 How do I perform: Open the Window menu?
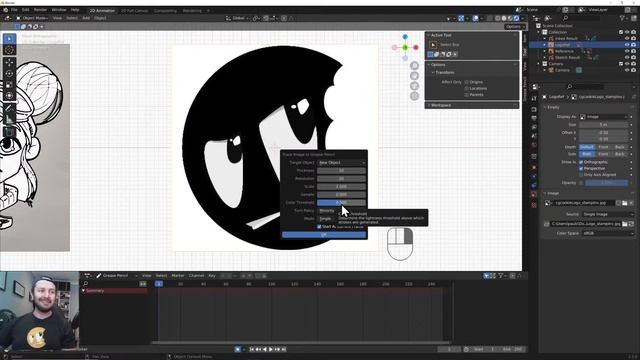point(59,10)
